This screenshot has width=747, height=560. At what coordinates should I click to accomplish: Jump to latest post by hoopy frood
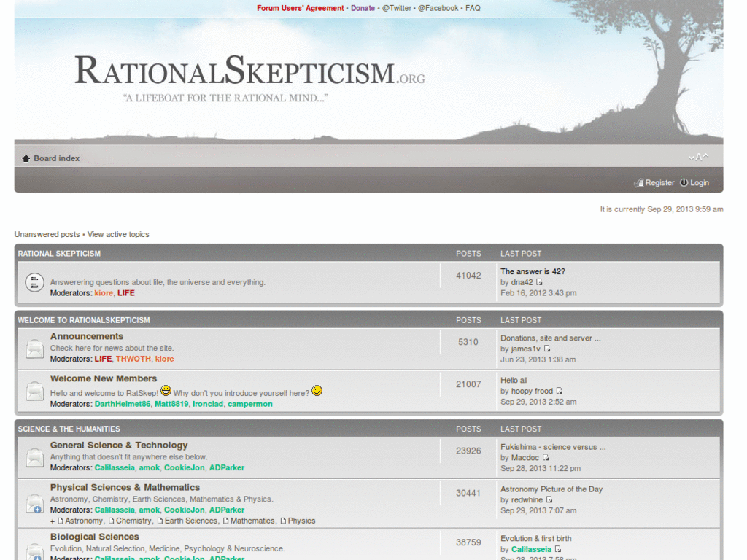coord(560,391)
